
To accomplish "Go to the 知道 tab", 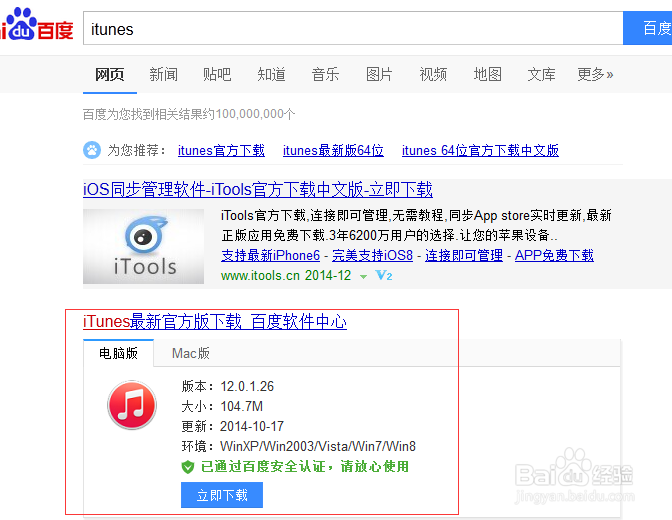I will (x=271, y=75).
